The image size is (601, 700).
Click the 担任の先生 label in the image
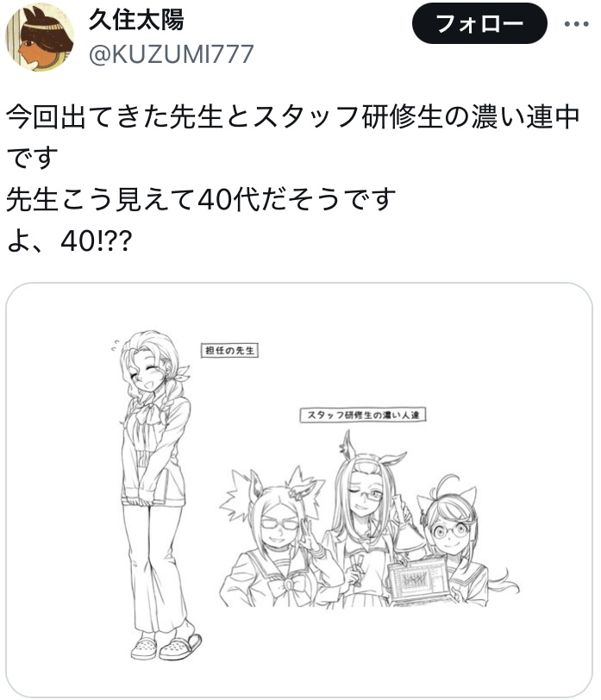tap(229, 350)
